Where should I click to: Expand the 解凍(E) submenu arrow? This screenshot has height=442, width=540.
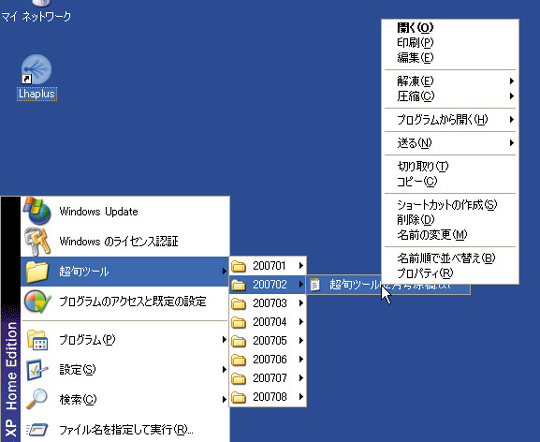pos(512,81)
